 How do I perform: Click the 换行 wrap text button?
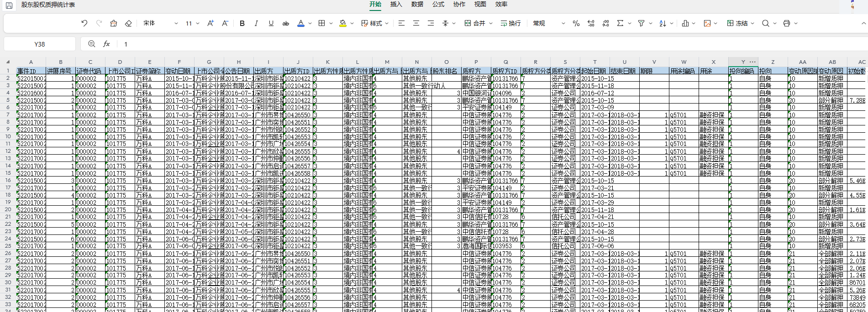pos(510,23)
